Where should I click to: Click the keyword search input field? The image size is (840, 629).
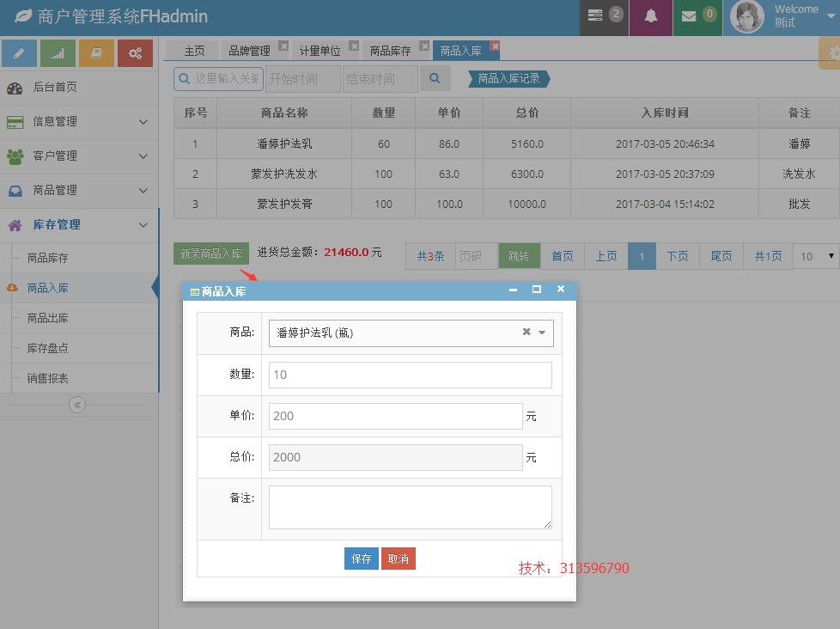click(218, 79)
